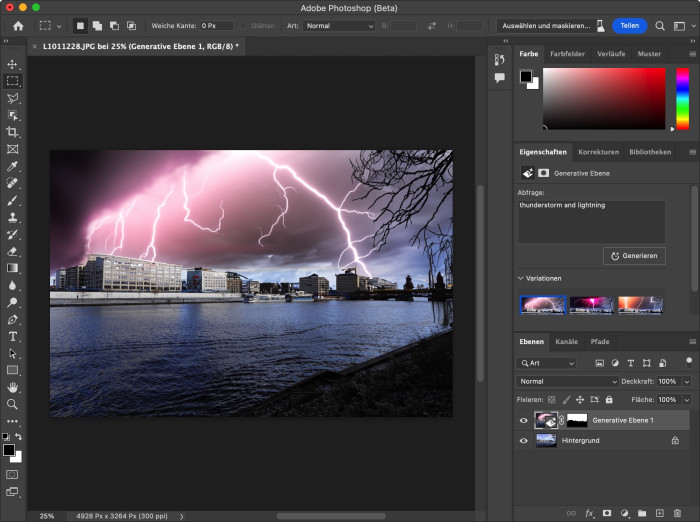Select the Brush tool
The image size is (700, 522).
pyautogui.click(x=12, y=200)
